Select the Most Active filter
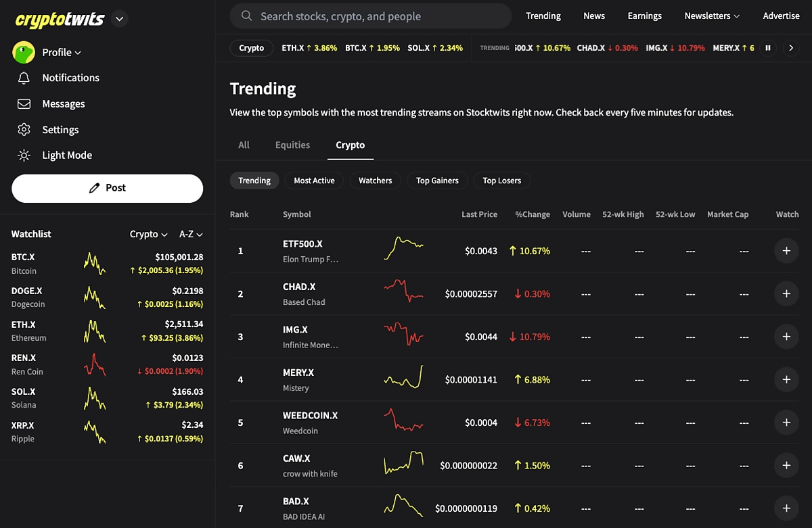The image size is (812, 528). [314, 181]
